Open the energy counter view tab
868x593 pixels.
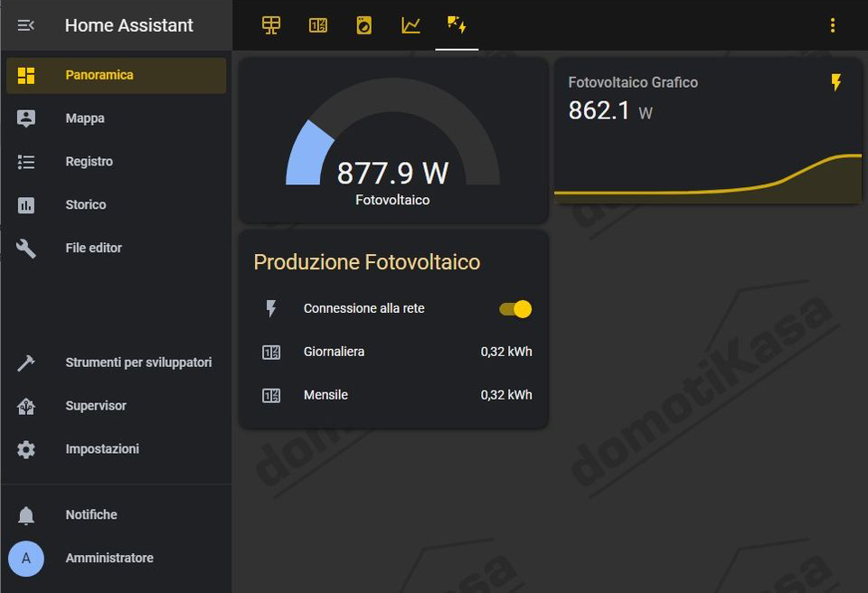[317, 25]
